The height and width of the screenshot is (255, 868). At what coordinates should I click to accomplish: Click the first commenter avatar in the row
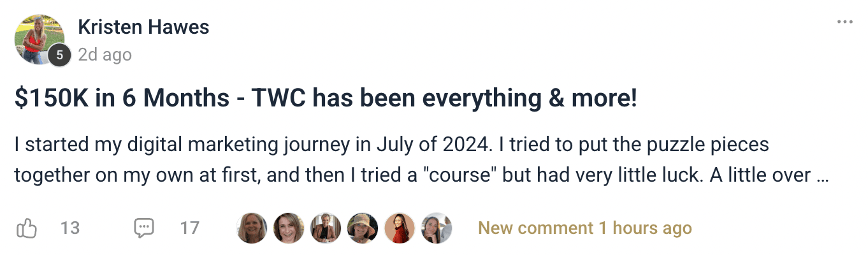click(252, 228)
